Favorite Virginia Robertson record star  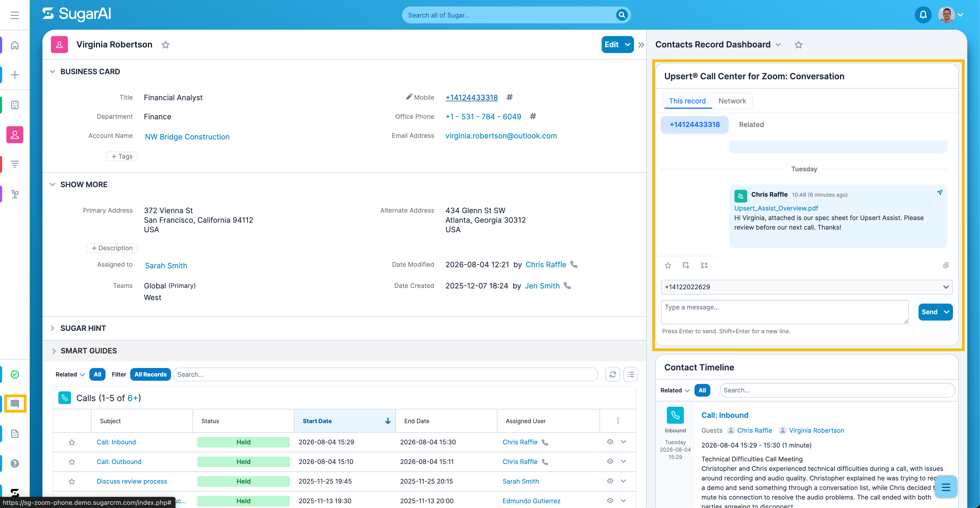(165, 45)
